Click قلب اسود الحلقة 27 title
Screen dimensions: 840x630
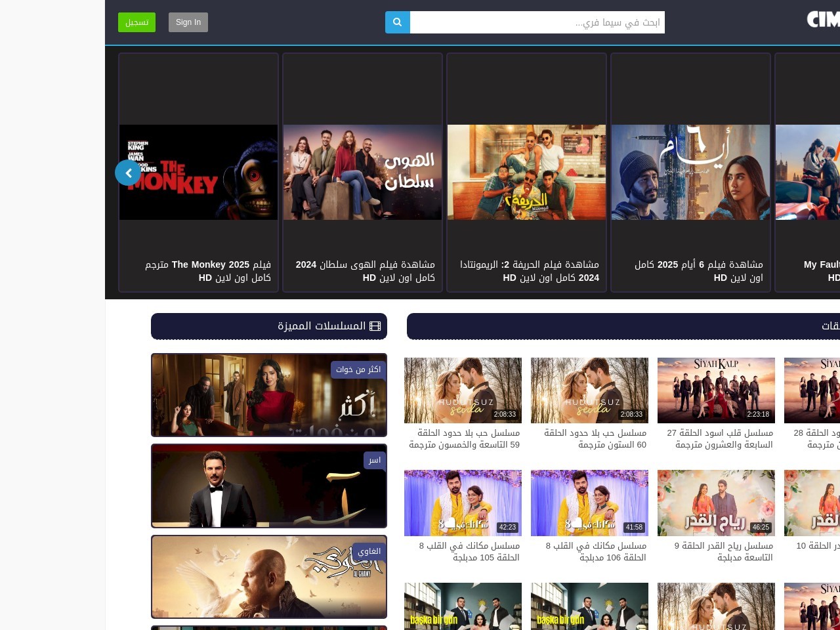[x=720, y=439]
